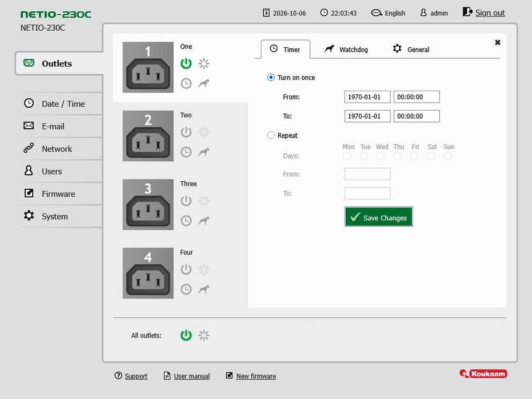Switch all outlets power with the green icon
Screen dimensions: 532x399
click(186, 336)
